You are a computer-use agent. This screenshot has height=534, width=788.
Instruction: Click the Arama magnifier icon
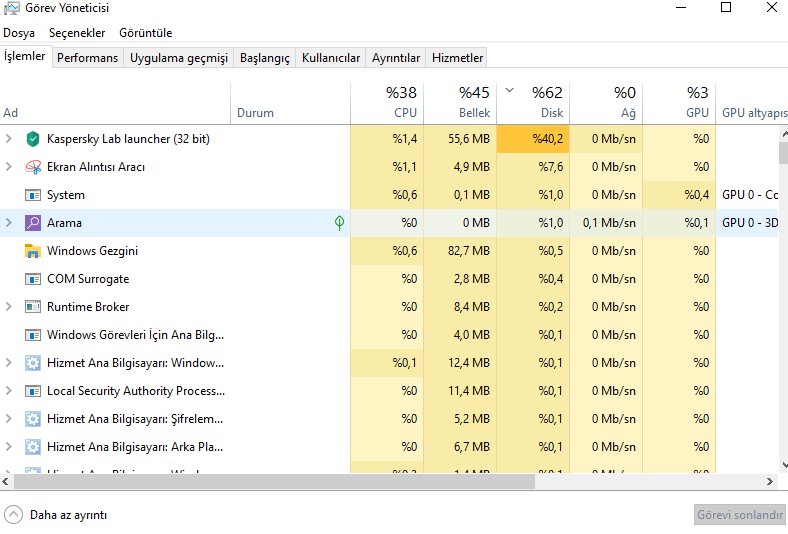coord(33,223)
